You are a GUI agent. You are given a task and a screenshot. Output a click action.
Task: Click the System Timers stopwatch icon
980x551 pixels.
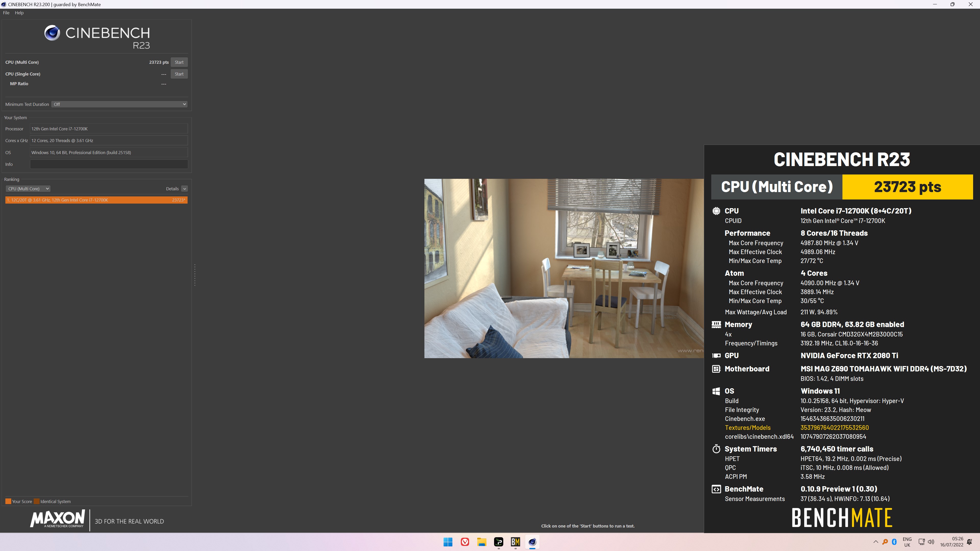(x=716, y=449)
